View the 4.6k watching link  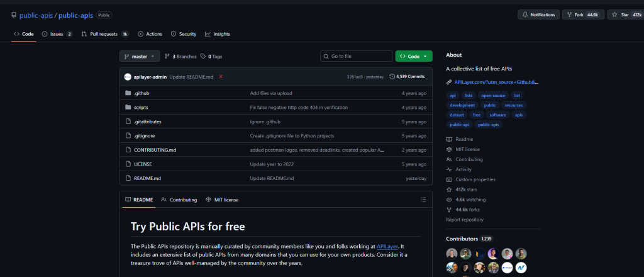[x=466, y=200]
